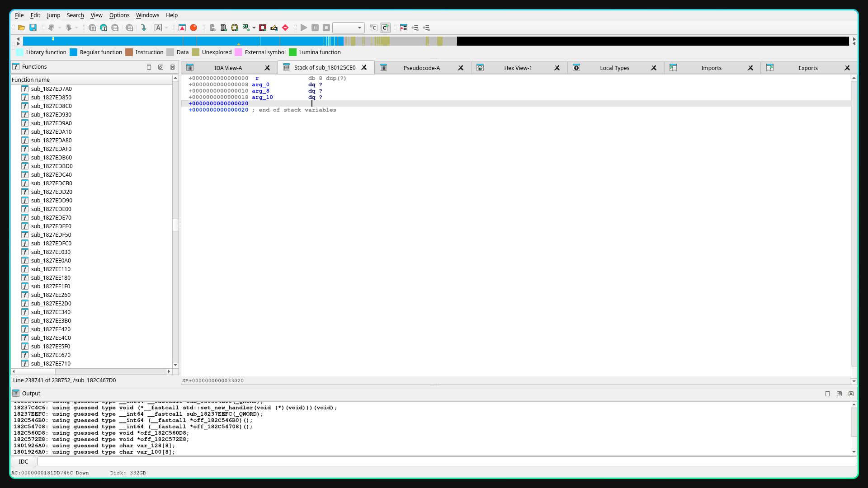The width and height of the screenshot is (868, 488).
Task: Click the red breakpoint circle icon
Action: pyautogui.click(x=193, y=28)
